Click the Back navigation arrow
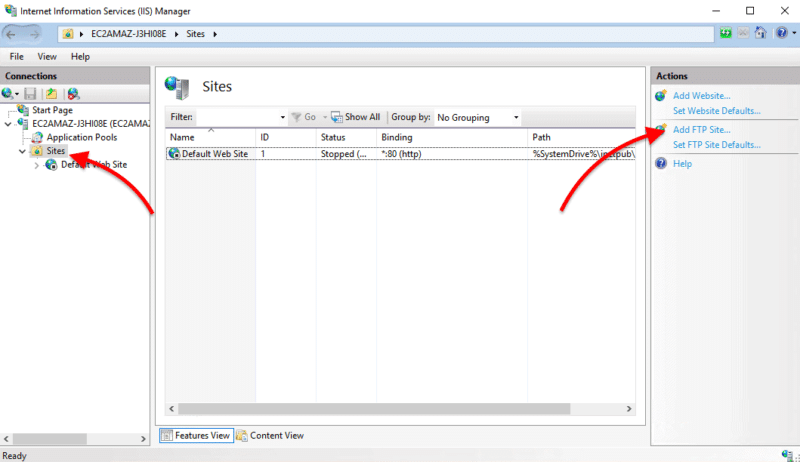 (x=11, y=34)
